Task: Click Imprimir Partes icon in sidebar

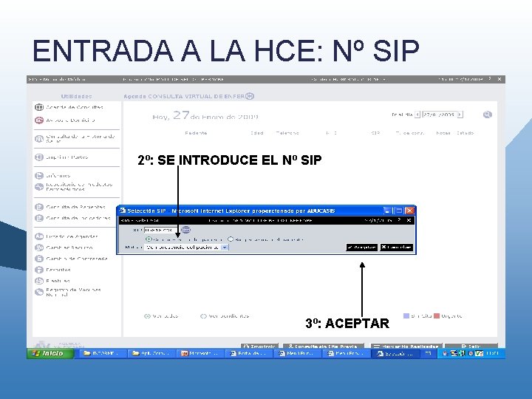Action: point(39,157)
